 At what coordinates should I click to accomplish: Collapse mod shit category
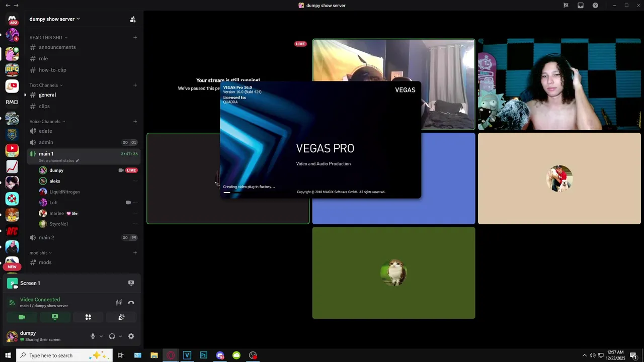tap(41, 252)
